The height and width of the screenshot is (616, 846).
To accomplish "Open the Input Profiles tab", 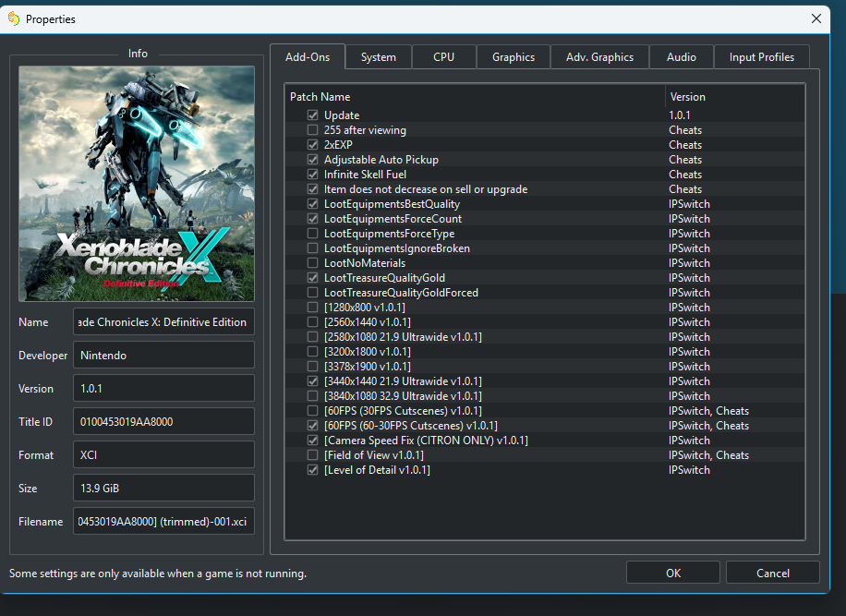I will [x=762, y=57].
